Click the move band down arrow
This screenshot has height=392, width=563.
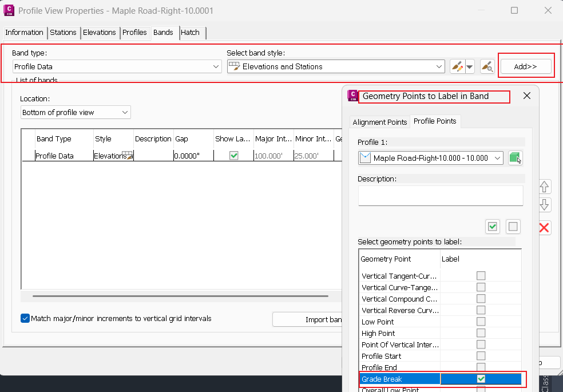pyautogui.click(x=544, y=205)
